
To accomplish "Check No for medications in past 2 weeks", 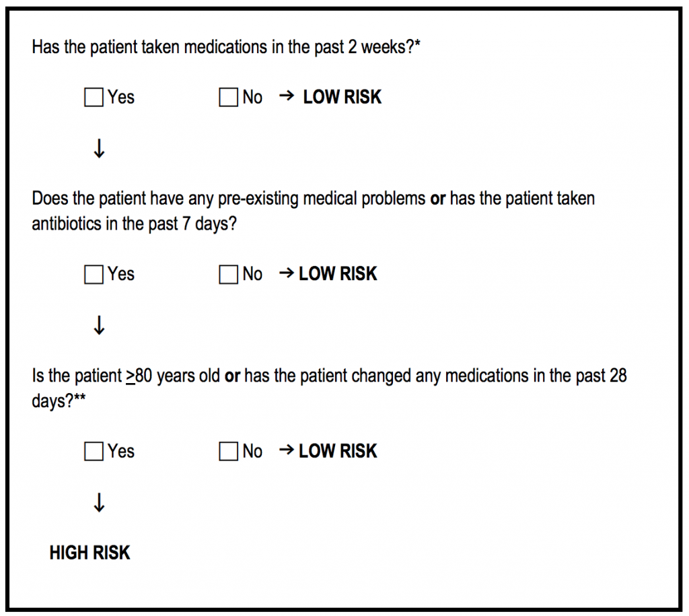I will 229,97.
